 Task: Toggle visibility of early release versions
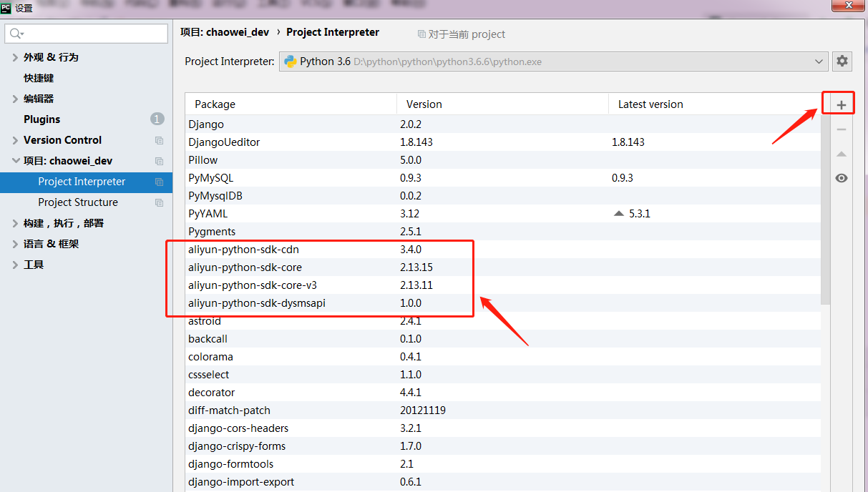tap(841, 177)
